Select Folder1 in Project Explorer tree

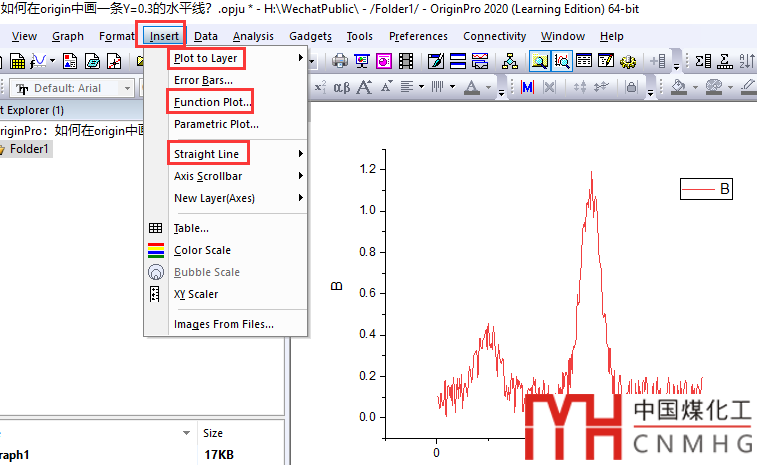click(29, 149)
